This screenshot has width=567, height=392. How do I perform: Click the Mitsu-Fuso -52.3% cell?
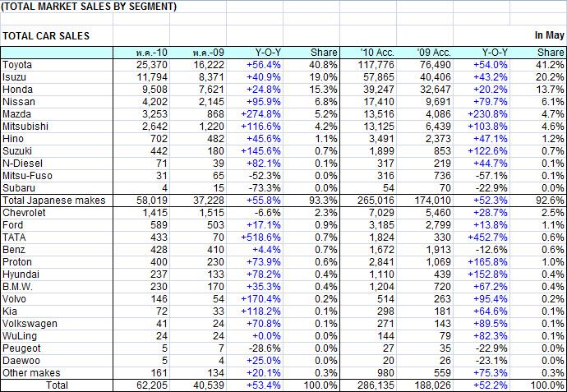(268, 176)
